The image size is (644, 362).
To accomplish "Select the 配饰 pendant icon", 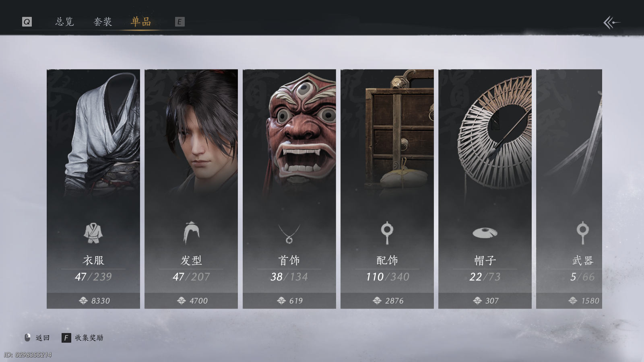I will (387, 233).
